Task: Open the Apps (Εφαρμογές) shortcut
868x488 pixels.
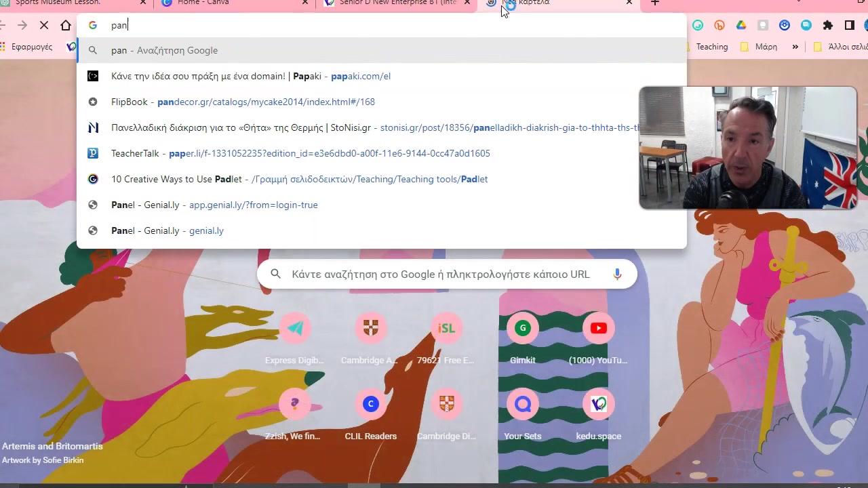Action: pyautogui.click(x=26, y=47)
